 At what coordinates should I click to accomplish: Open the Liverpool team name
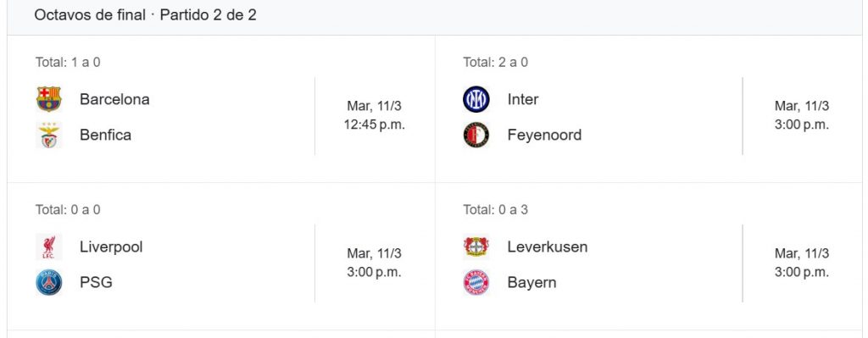tap(111, 247)
